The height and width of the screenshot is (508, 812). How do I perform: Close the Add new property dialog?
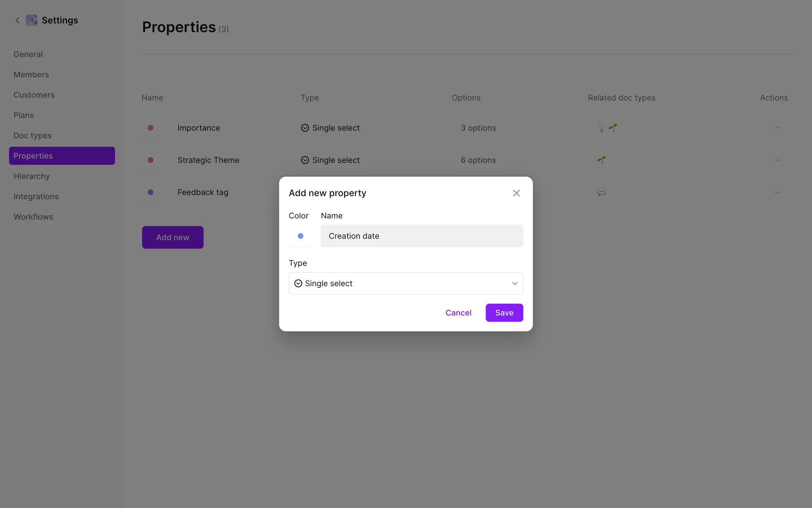[x=516, y=193]
